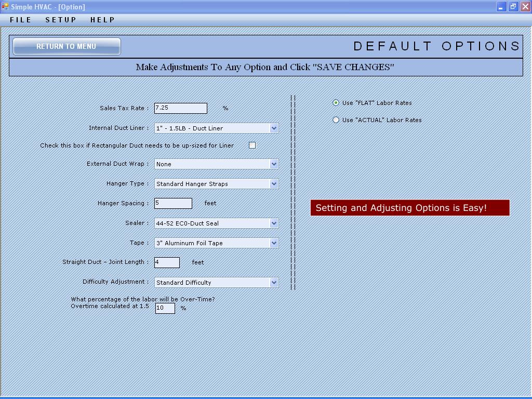The width and height of the screenshot is (532, 399).
Task: Expand the External Duct Wrap dropdown
Action: (274, 164)
